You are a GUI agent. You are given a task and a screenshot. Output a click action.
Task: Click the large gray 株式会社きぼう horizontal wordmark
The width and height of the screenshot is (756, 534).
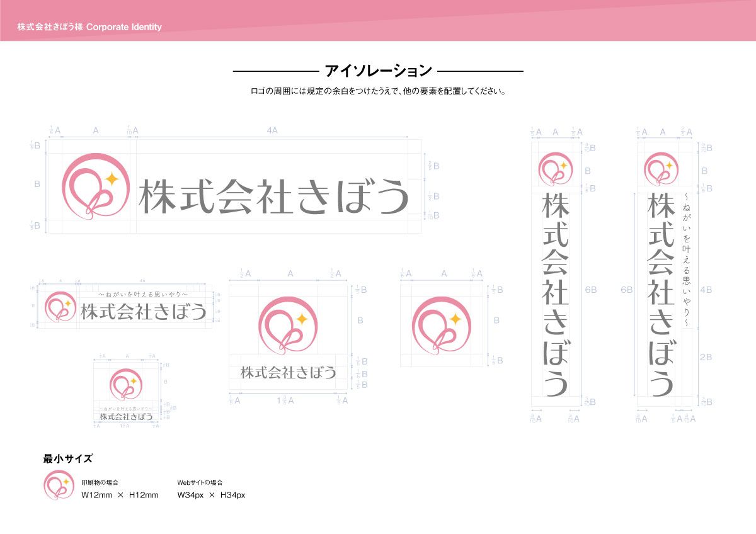tap(273, 196)
